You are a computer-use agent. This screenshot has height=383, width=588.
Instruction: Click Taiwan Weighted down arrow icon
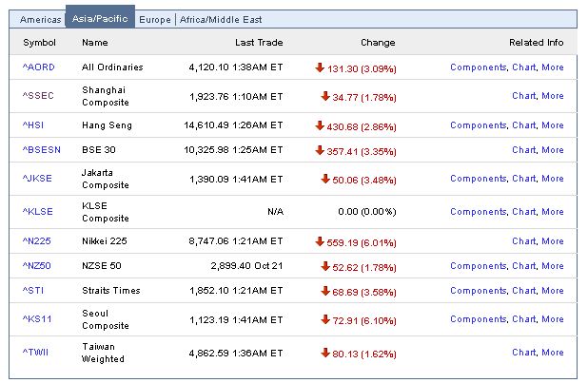pos(325,353)
